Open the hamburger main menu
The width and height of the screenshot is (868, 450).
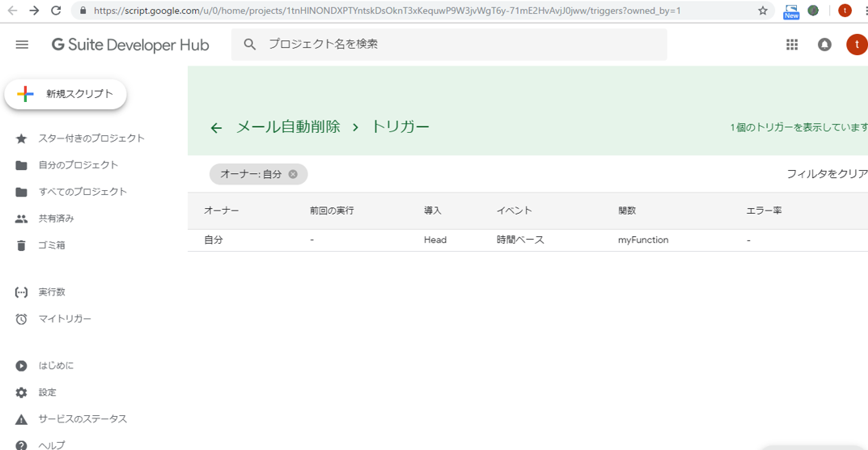pyautogui.click(x=22, y=45)
